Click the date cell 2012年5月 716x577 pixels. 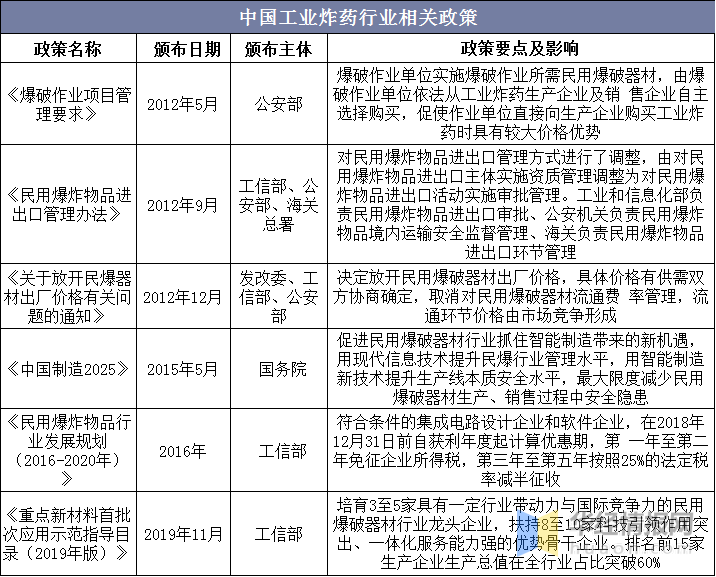(x=182, y=105)
